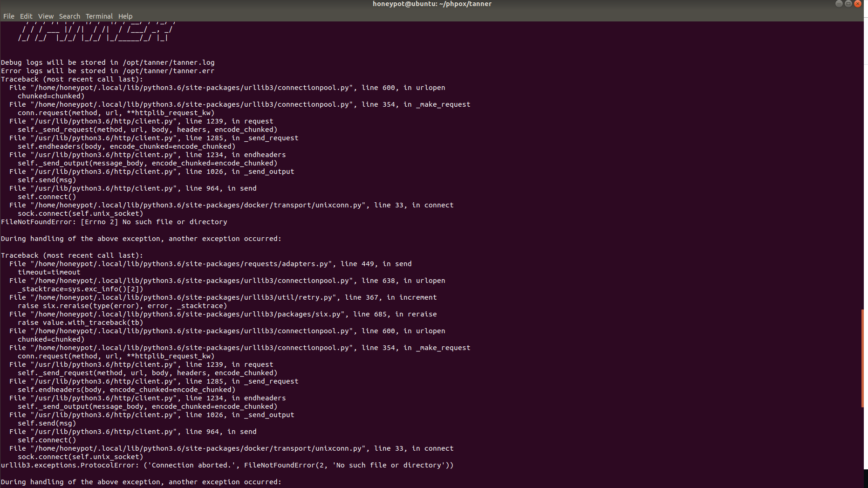Open the Terminal menu
Image resolution: width=868 pixels, height=488 pixels.
pos(99,16)
